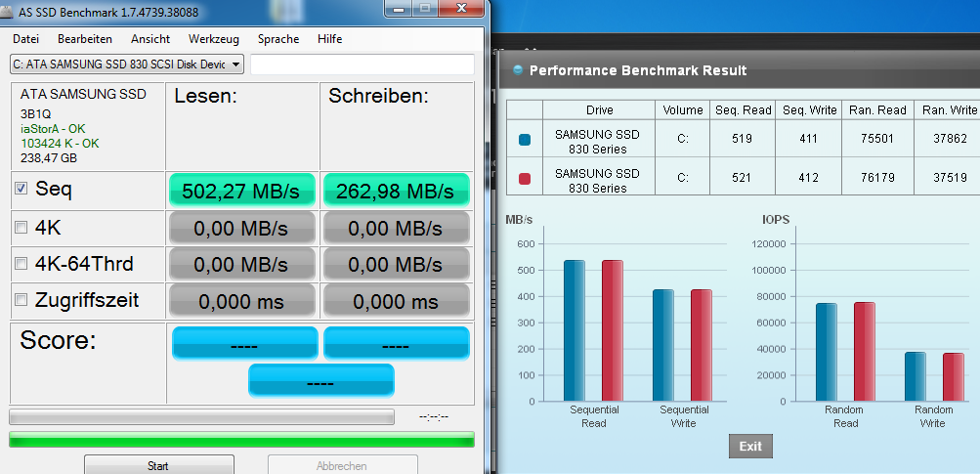980x474 pixels.
Task: Click the Seq write result 262,98 MB/s
Action: (x=397, y=191)
